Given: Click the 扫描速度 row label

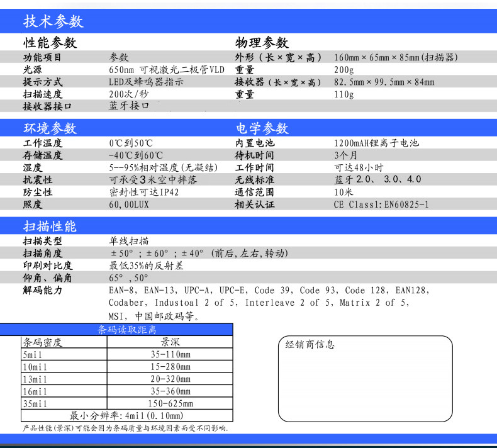Looking at the screenshot, I should pos(43,94).
